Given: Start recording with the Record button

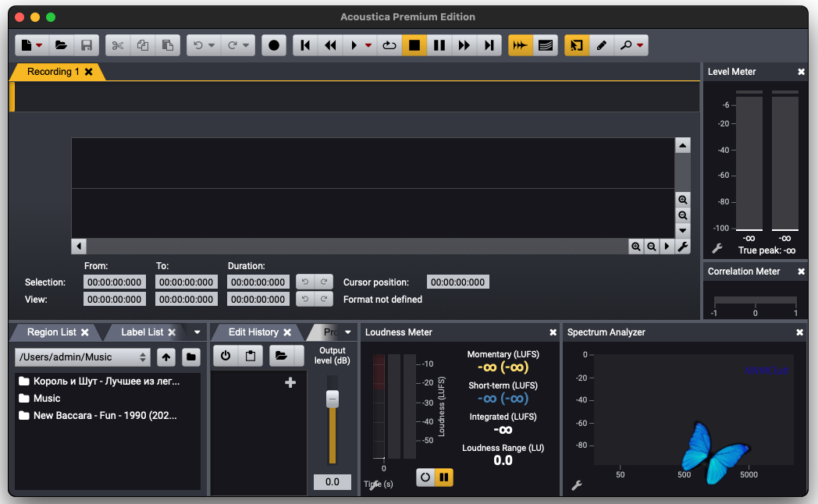Looking at the screenshot, I should click(274, 45).
